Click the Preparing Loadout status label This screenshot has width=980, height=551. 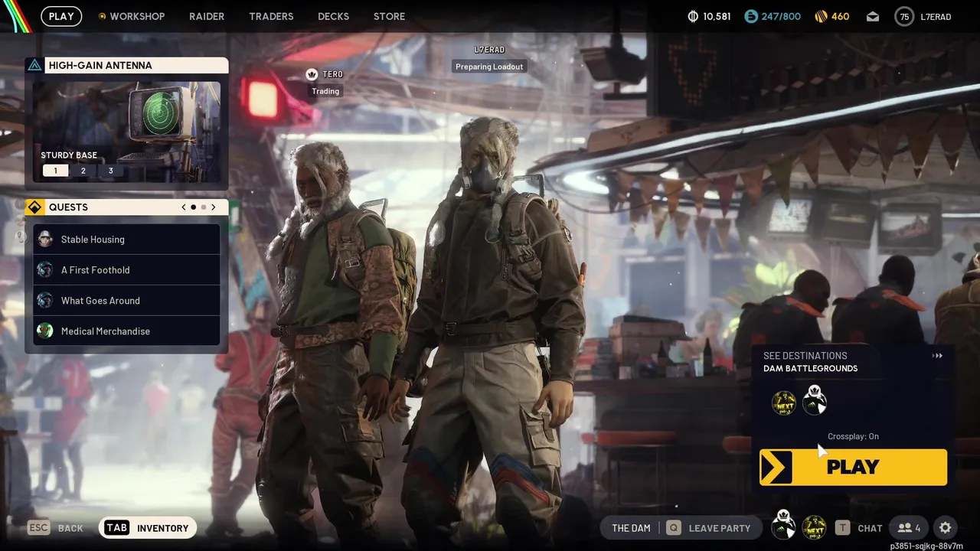tap(489, 67)
